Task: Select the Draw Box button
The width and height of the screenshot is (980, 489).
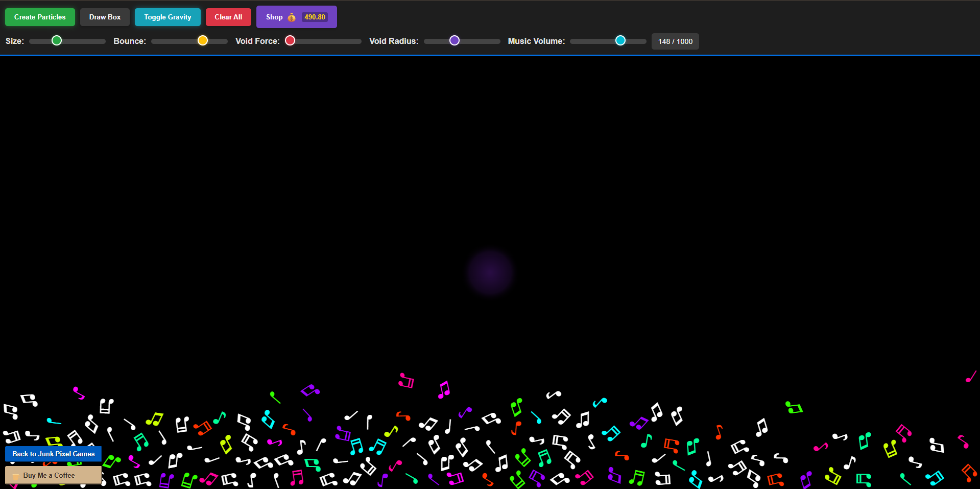Action: (105, 17)
